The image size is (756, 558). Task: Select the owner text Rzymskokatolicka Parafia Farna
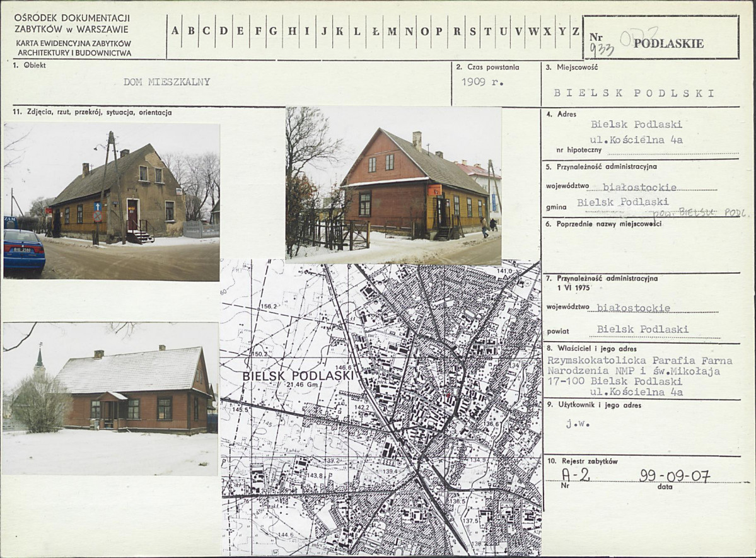click(x=639, y=361)
